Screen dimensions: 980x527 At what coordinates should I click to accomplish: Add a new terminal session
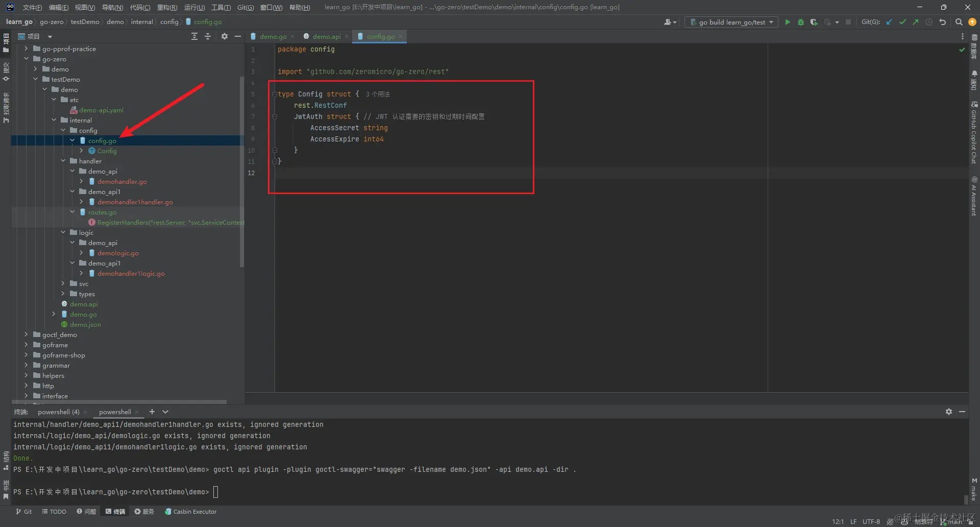pyautogui.click(x=152, y=412)
